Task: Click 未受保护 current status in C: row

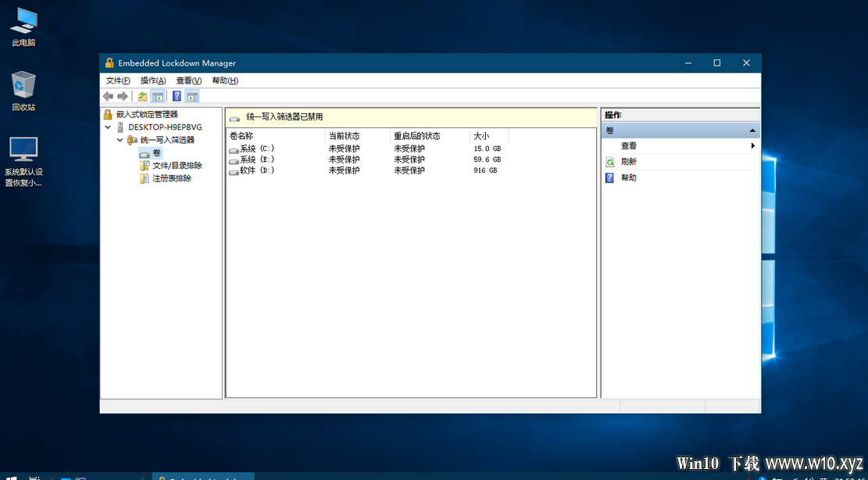Action: coord(344,149)
